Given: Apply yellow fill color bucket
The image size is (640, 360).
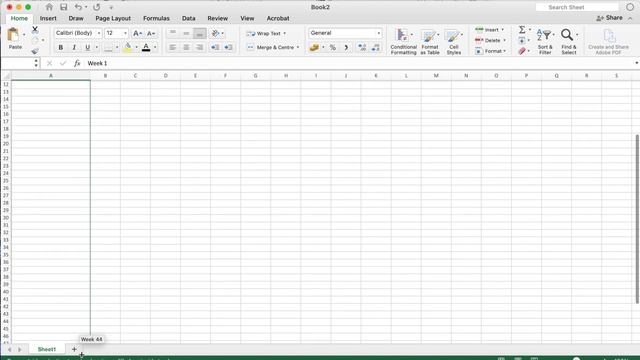Looking at the screenshot, I should click(127, 47).
